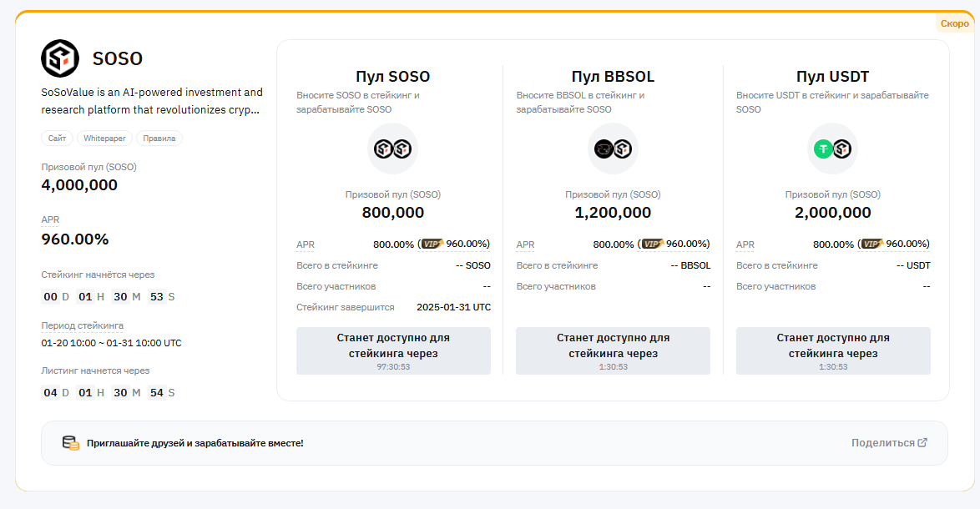
Task: Open the Сайт link tag
Action: coord(58,139)
